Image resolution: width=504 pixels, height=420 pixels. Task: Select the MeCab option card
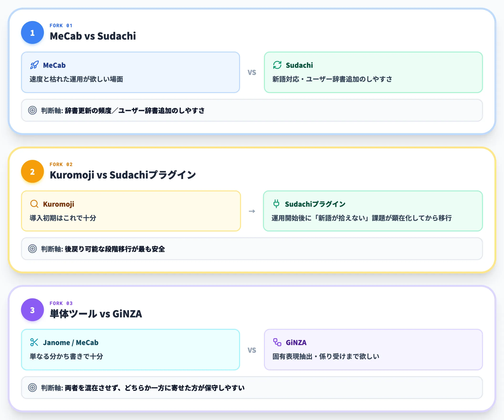pyautogui.click(x=131, y=72)
